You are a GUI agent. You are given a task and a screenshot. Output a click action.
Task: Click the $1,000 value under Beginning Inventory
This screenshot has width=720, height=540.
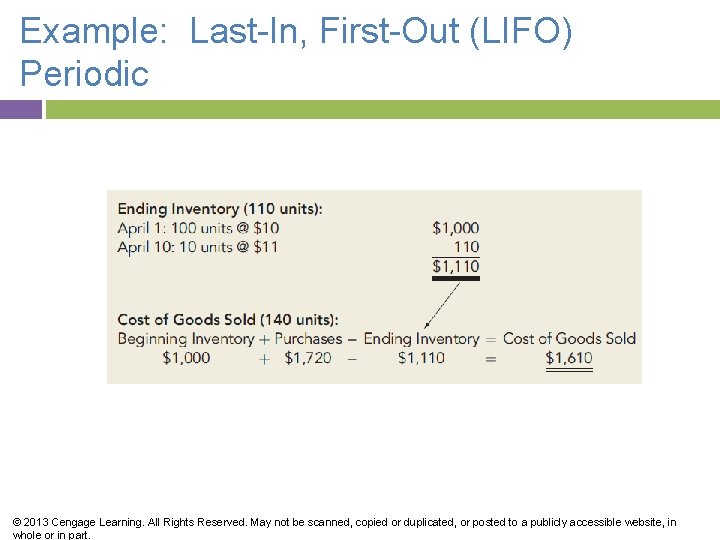(186, 358)
